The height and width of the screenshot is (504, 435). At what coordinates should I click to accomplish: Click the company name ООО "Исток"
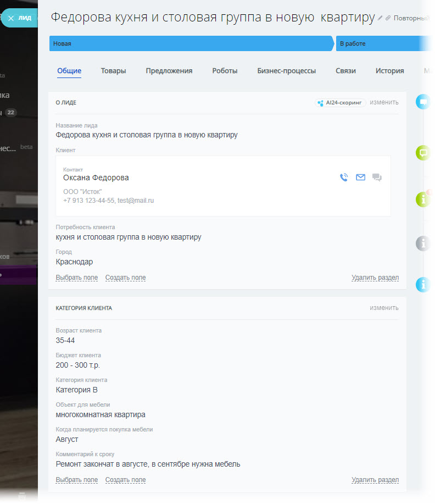click(x=82, y=192)
